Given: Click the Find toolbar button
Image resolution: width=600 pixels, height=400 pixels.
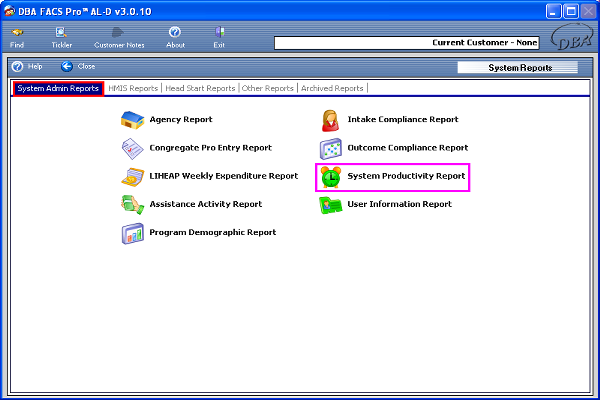Looking at the screenshot, I should 18,37.
